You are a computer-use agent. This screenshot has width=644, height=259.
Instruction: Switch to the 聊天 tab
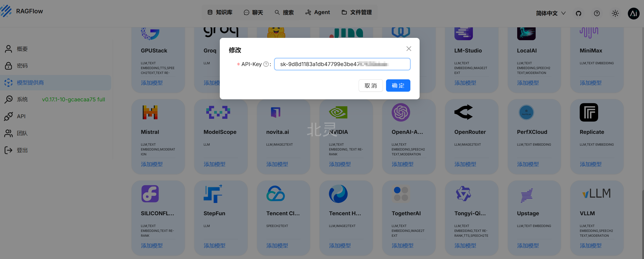[253, 12]
